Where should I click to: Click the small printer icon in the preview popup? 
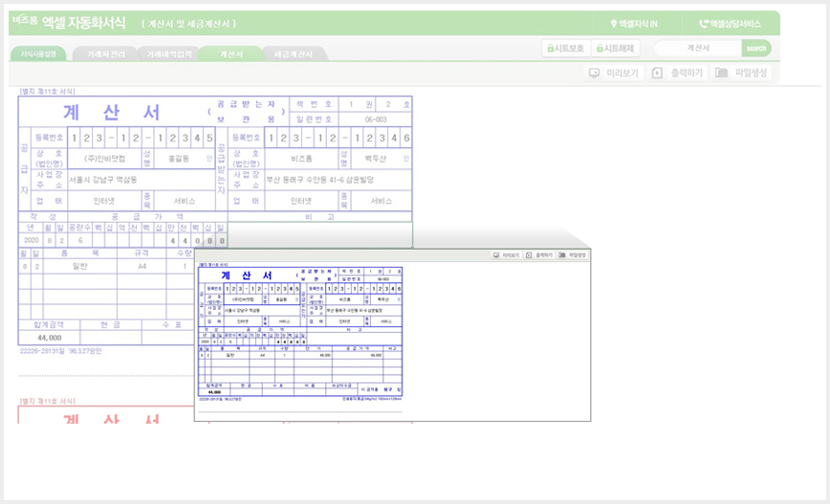(x=528, y=255)
